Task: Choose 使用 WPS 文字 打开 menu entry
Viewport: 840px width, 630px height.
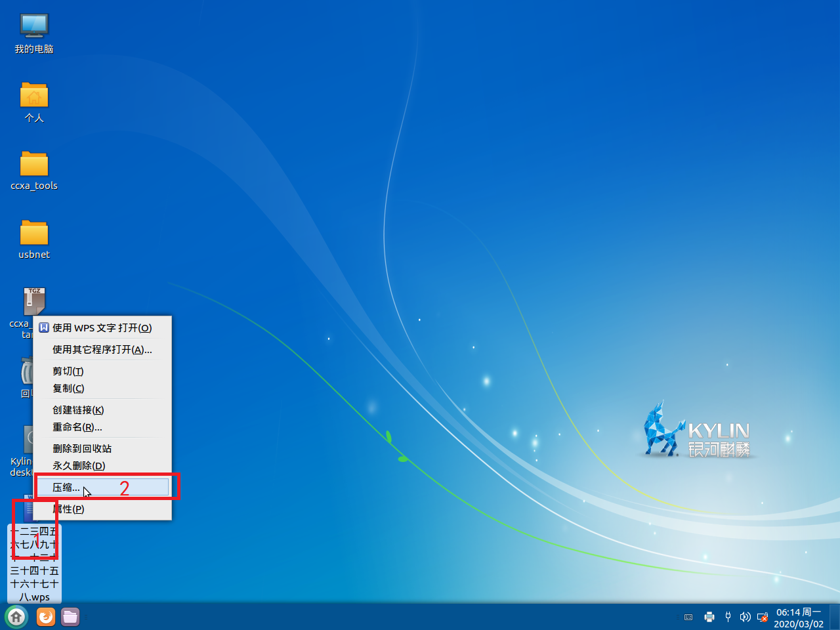Action: (x=102, y=328)
